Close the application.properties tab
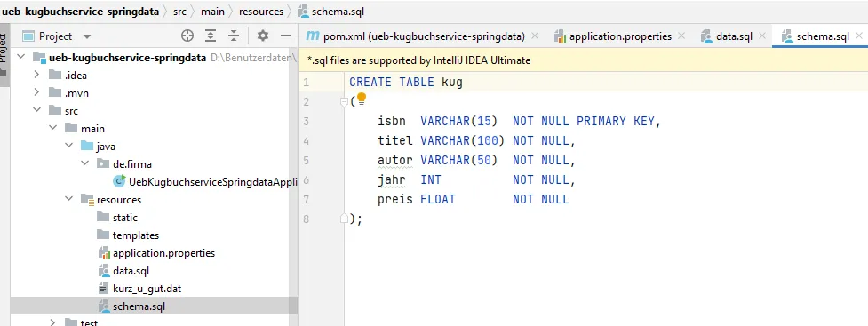This screenshot has height=326, width=868. click(681, 36)
